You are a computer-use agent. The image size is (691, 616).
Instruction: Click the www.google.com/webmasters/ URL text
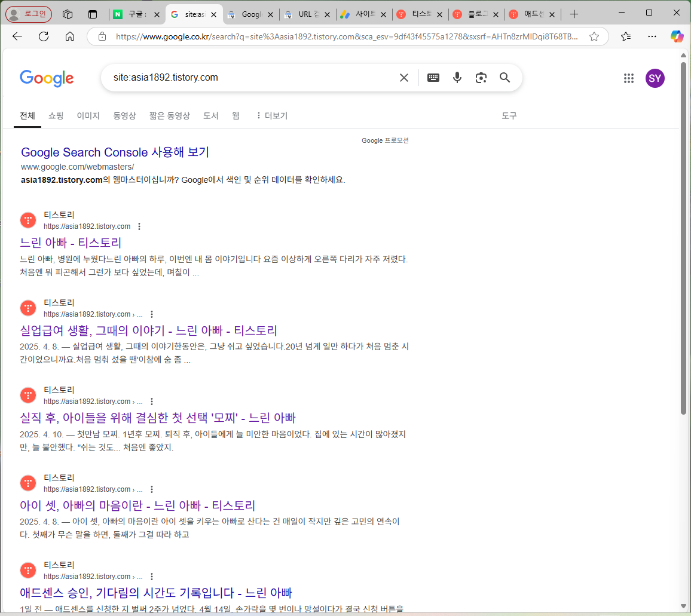(x=78, y=167)
